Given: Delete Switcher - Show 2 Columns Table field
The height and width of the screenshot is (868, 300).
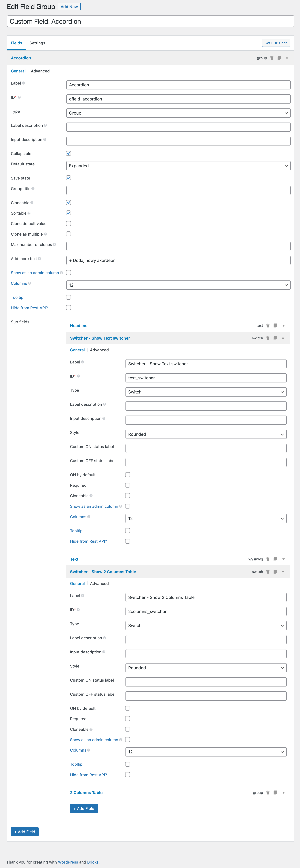Looking at the screenshot, I should [268, 571].
